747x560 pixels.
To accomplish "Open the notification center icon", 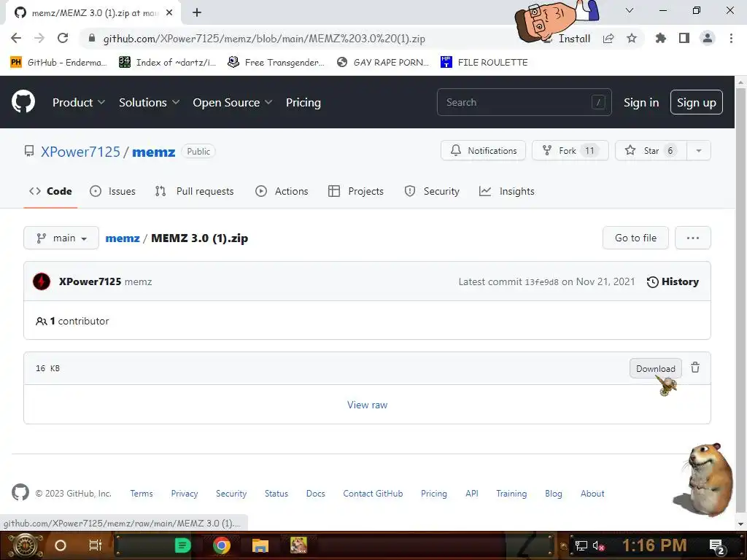I will point(717,545).
